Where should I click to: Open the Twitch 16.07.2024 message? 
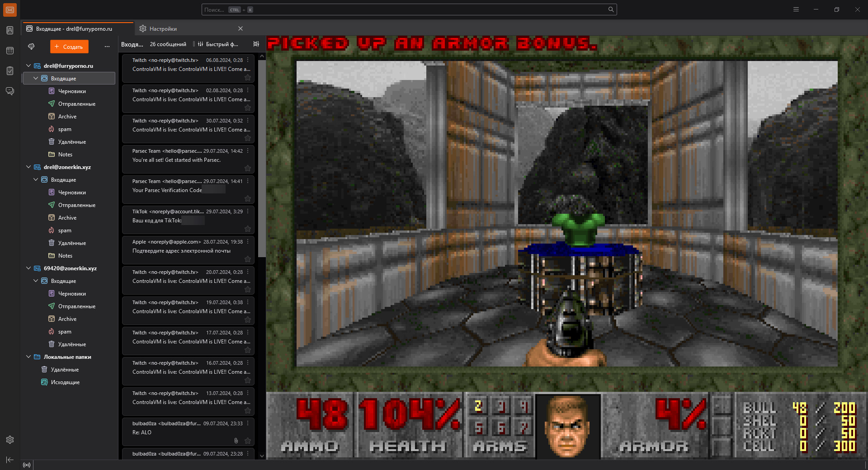tap(188, 371)
